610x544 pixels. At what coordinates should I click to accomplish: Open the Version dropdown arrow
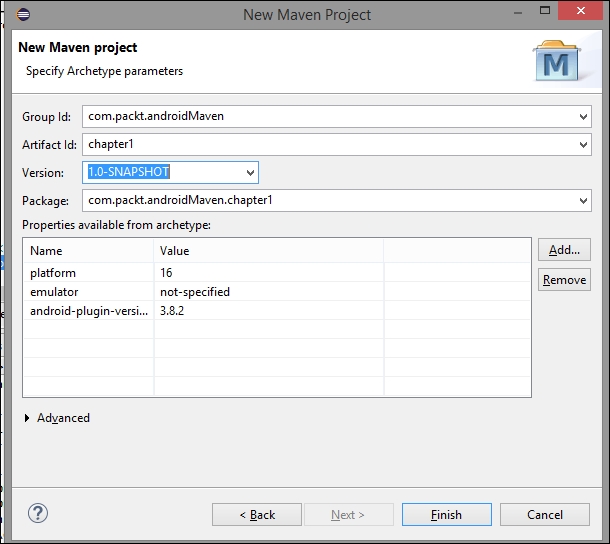tap(250, 173)
